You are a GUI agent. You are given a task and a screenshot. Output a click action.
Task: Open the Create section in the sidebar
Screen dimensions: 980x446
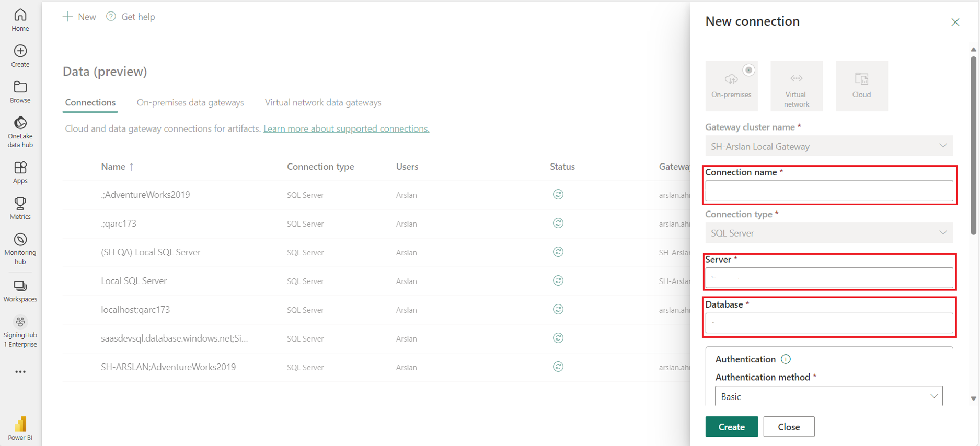(20, 56)
